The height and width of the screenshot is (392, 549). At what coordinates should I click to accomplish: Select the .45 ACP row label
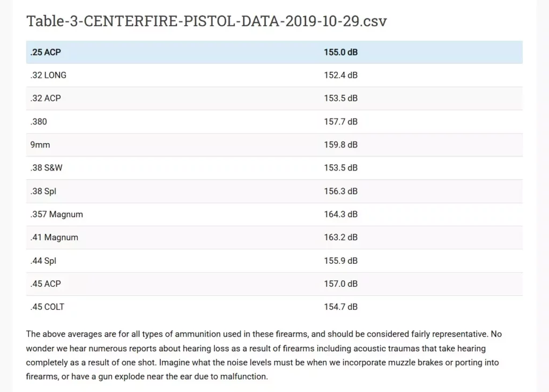46,284
